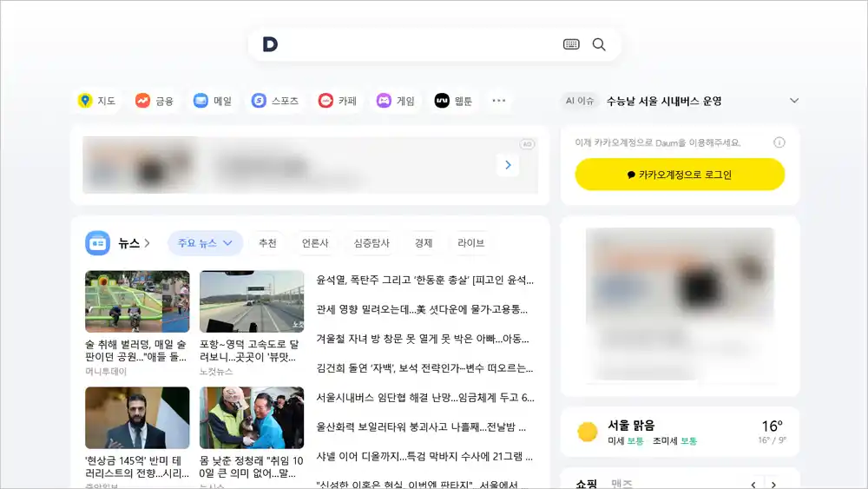
Task: Click the 16° temperature reading
Action: (773, 426)
